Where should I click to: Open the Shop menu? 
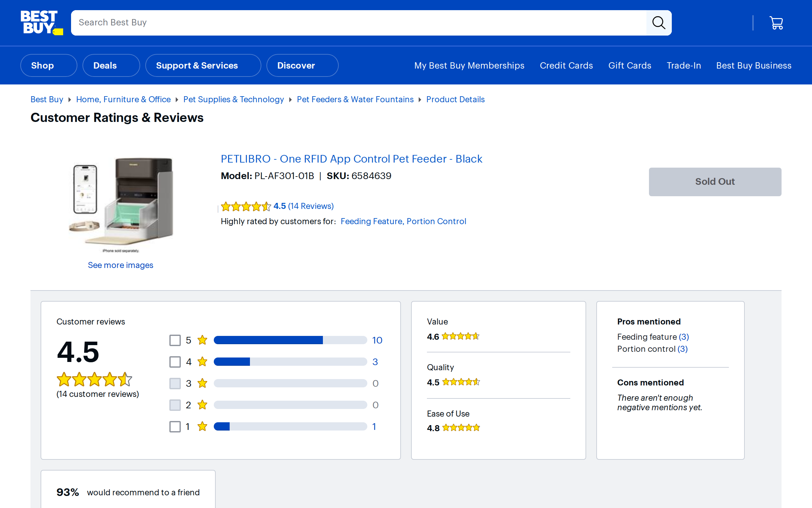pyautogui.click(x=49, y=65)
